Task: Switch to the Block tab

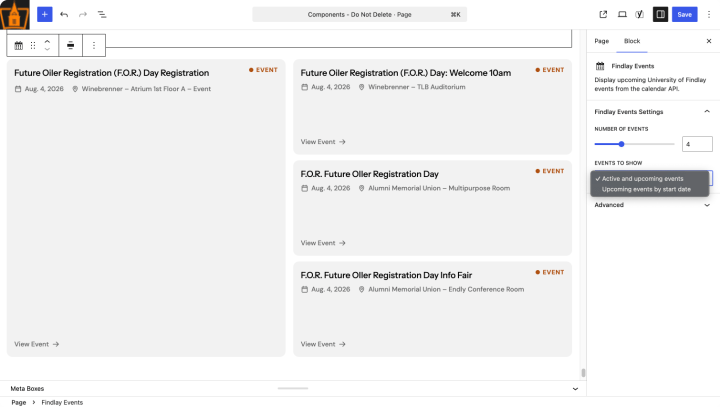Action: (x=632, y=41)
